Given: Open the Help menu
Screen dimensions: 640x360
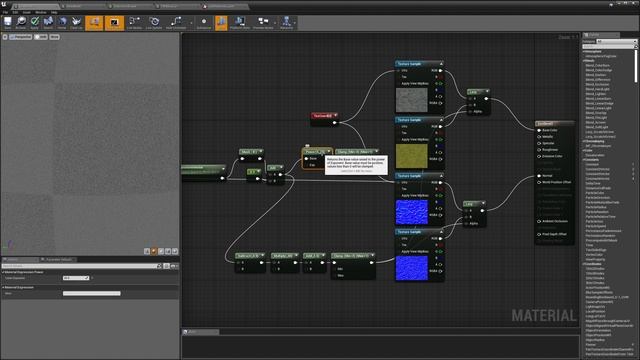Looking at the screenshot, I should [54, 12].
